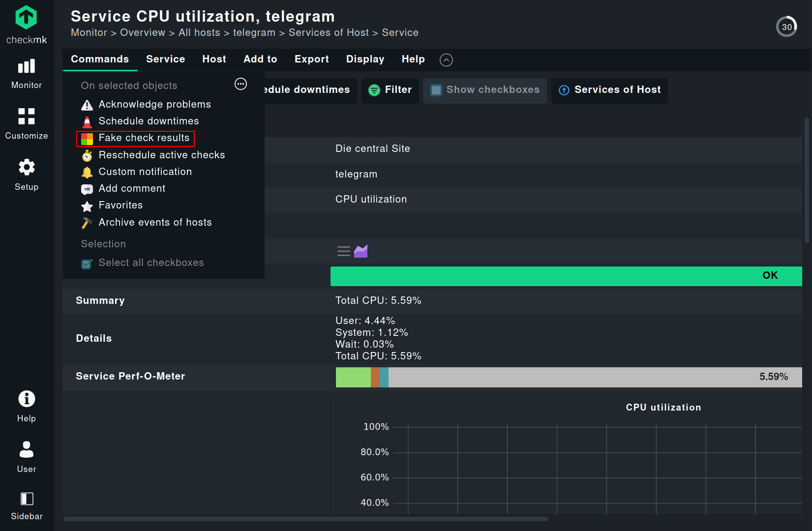
Task: Click the CPU utilization service description
Action: coord(371,200)
